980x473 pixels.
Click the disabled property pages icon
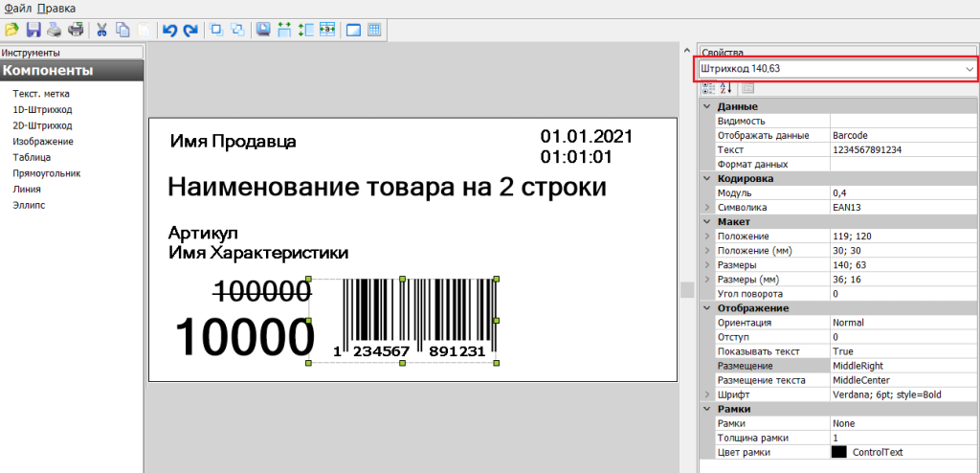(x=748, y=89)
